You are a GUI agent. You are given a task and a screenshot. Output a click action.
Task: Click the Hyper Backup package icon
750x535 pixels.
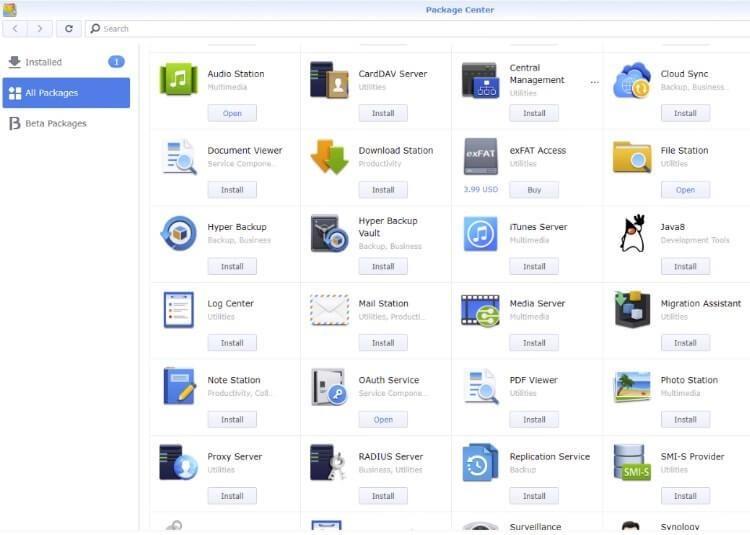(x=178, y=233)
